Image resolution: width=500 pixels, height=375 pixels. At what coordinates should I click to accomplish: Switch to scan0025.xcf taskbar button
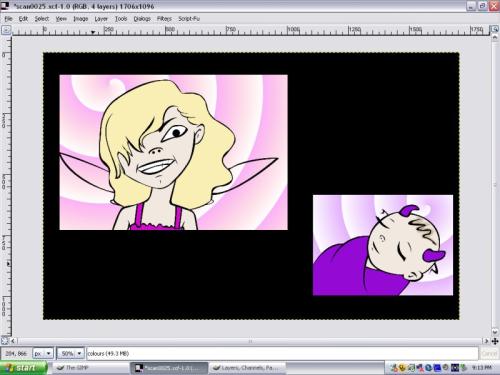pos(169,368)
